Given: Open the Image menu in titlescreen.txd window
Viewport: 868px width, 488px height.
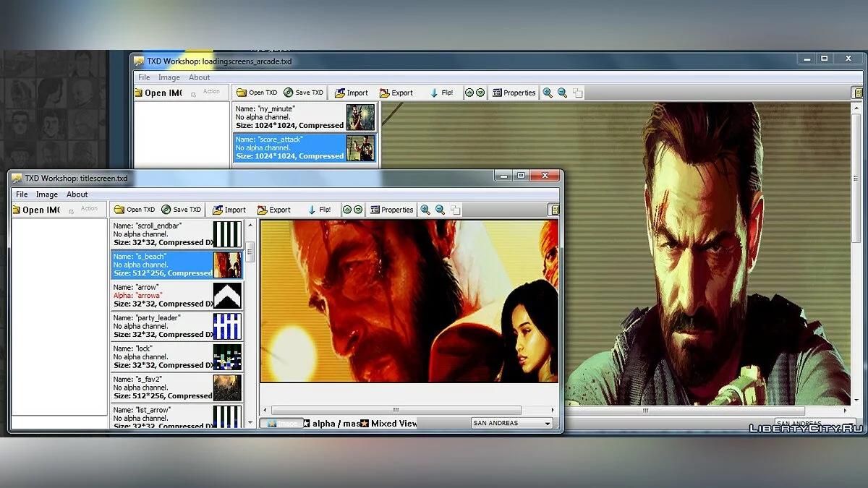Looking at the screenshot, I should coord(47,194).
